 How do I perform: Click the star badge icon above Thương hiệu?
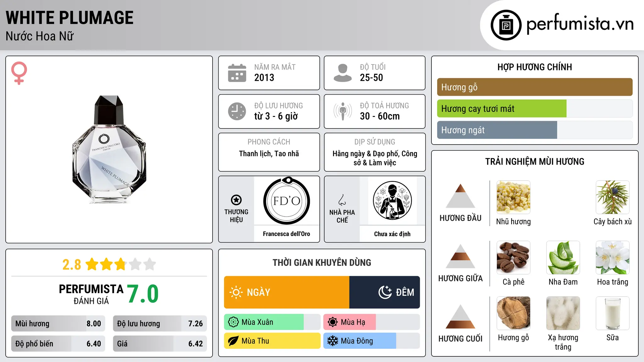coord(236,200)
